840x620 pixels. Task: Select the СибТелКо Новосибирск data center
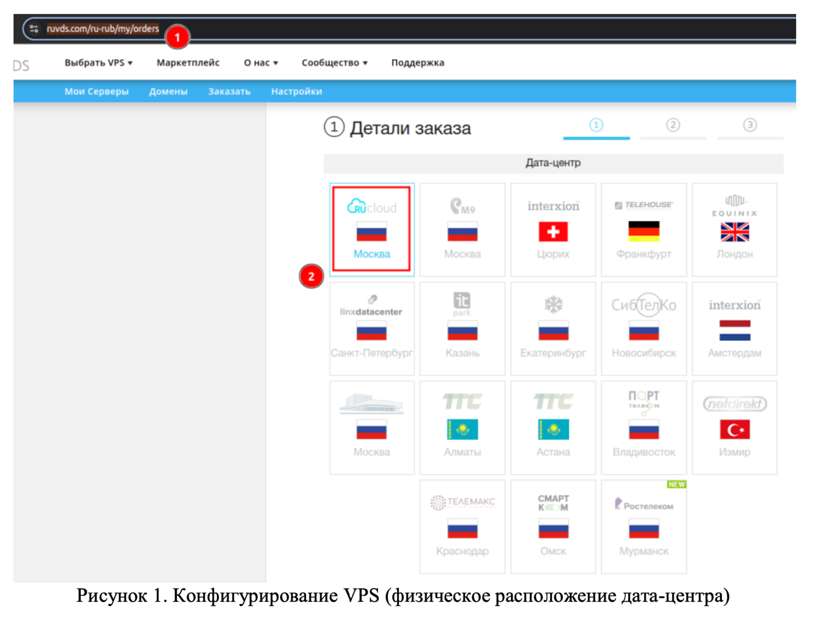[x=644, y=328]
